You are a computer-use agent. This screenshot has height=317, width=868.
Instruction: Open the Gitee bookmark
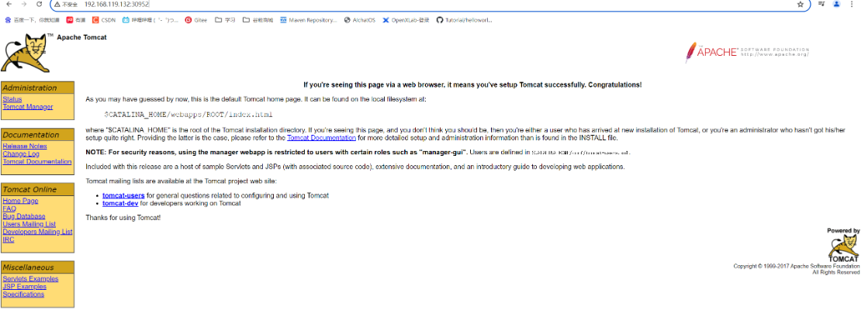[196, 20]
